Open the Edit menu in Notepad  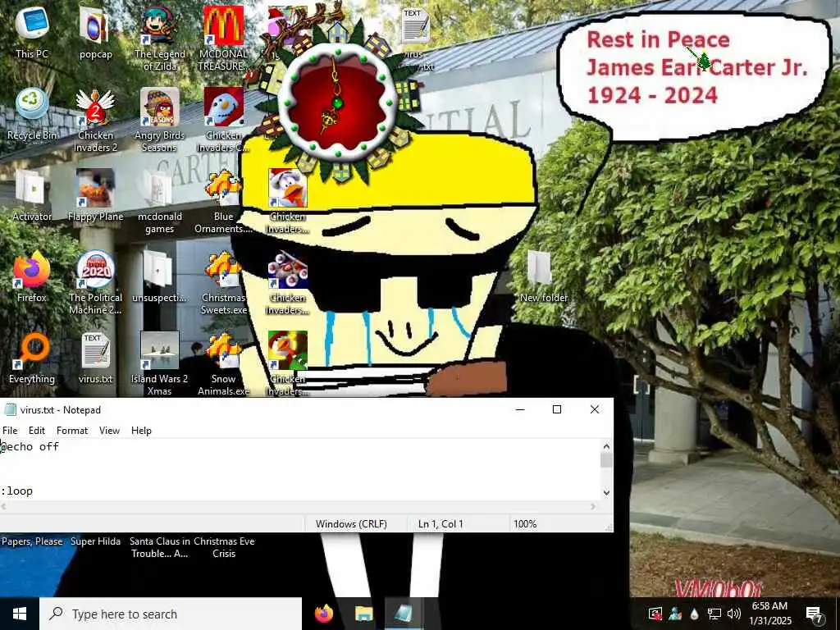[36, 430]
